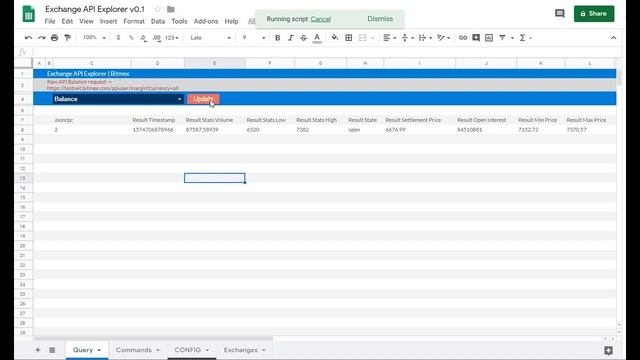The image size is (640, 360).
Task: Click the Explore icon bottom right
Action: point(608,350)
